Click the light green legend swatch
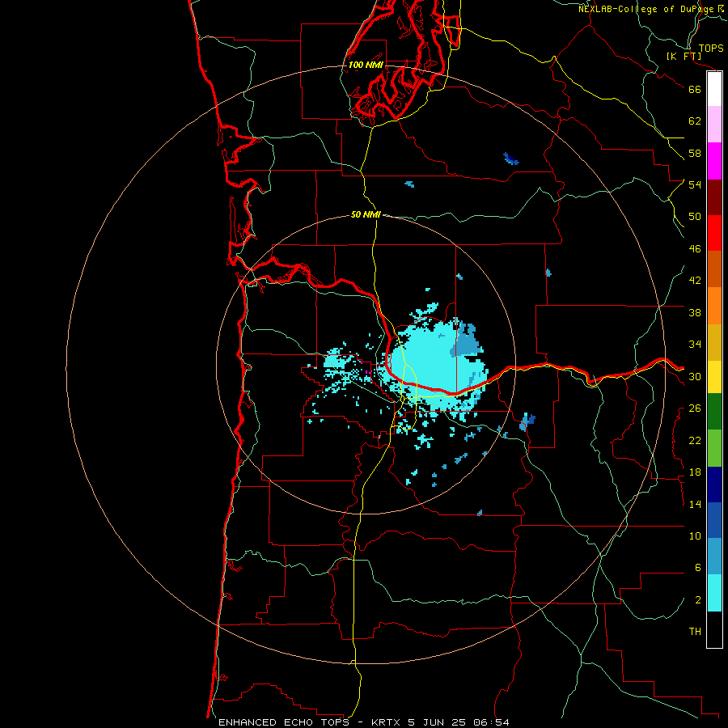Viewport: 728px width, 728px height. point(714,448)
